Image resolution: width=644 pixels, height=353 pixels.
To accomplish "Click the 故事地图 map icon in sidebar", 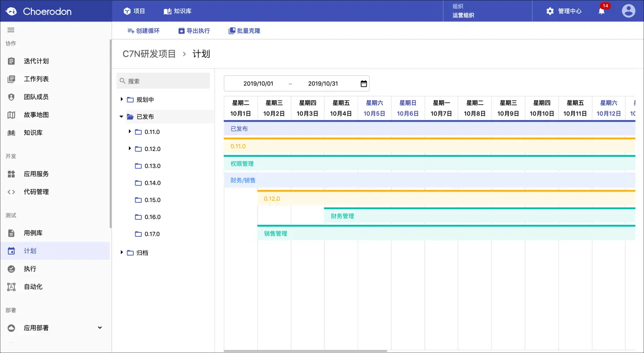I will (x=12, y=115).
